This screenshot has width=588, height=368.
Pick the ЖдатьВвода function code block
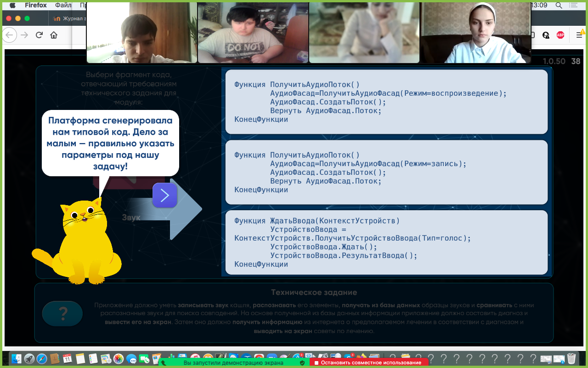tap(386, 242)
